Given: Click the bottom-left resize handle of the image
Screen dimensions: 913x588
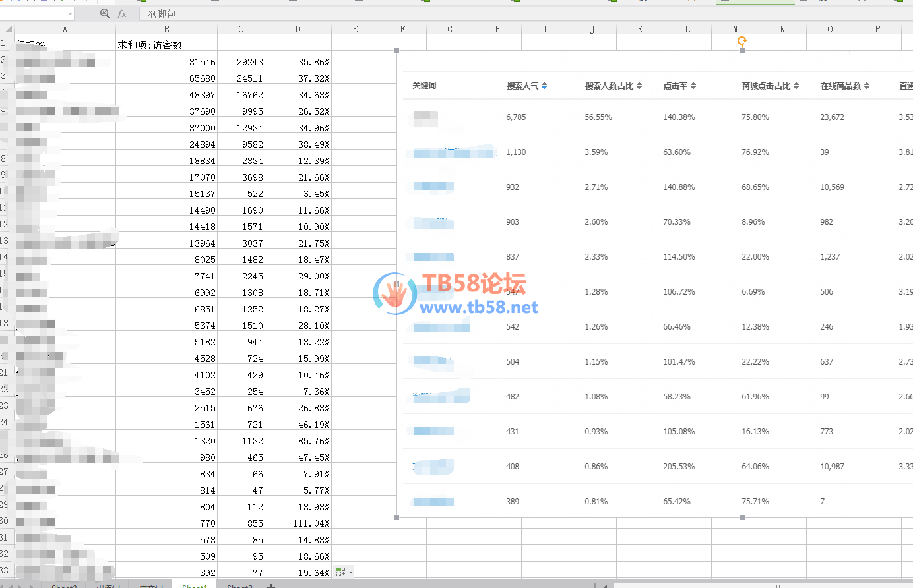Looking at the screenshot, I should click(396, 517).
